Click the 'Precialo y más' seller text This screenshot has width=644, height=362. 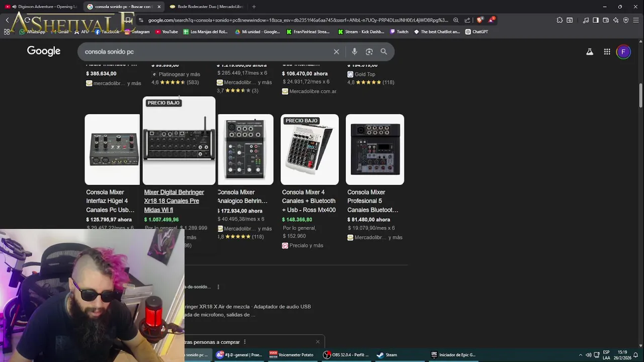point(306,245)
